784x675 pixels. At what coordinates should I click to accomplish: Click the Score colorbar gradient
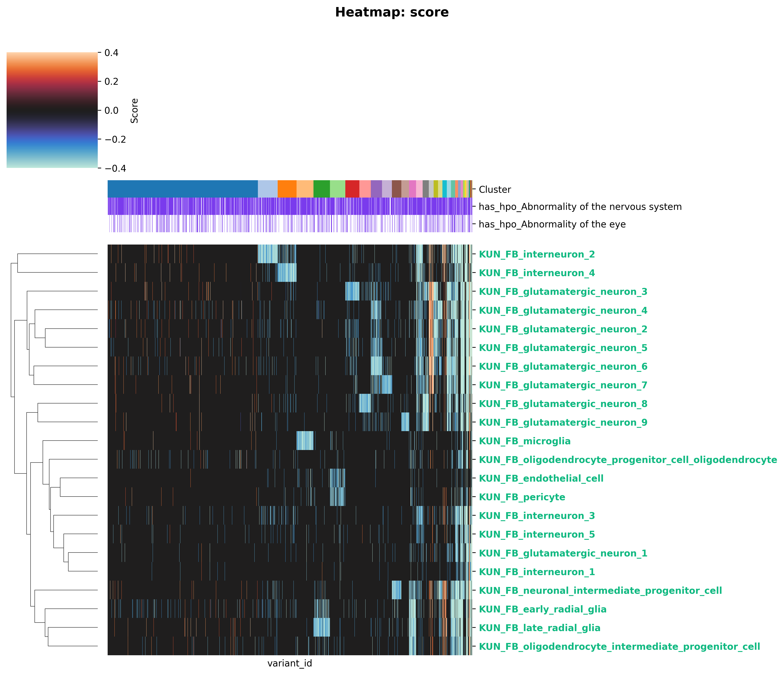pyautogui.click(x=52, y=110)
